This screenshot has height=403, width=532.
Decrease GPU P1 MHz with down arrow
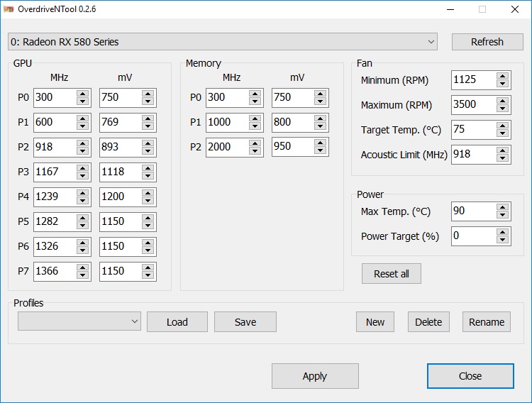[x=82, y=126]
